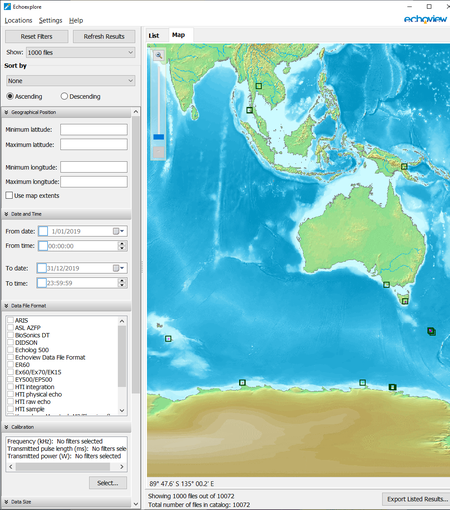Open the Show 1000 files dropdown

[81, 52]
